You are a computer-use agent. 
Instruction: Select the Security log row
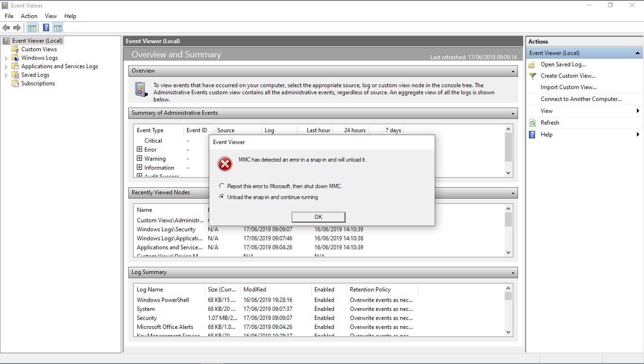pyautogui.click(x=275, y=318)
